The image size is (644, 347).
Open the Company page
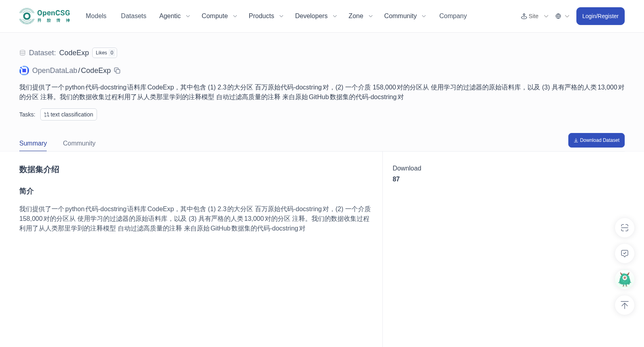(x=453, y=16)
